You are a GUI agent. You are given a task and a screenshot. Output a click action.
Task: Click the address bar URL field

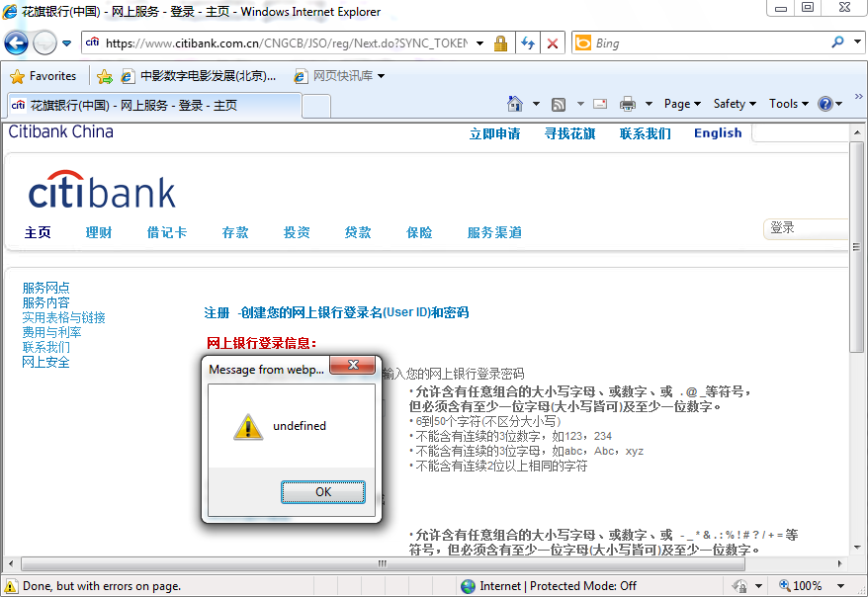[286, 43]
